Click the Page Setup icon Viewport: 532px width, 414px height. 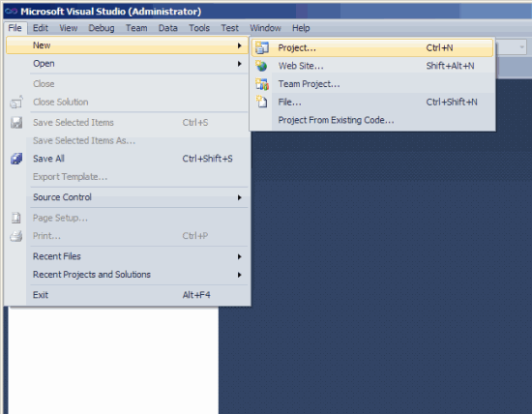click(16, 218)
